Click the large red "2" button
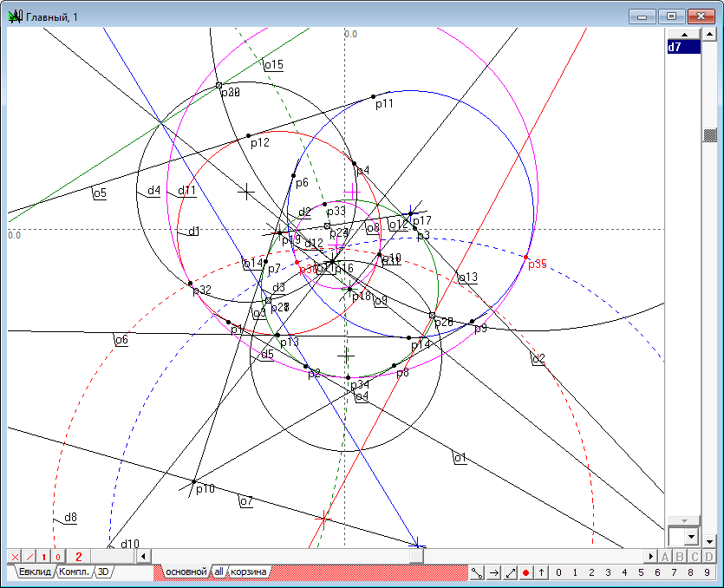724x588 pixels. (x=79, y=557)
